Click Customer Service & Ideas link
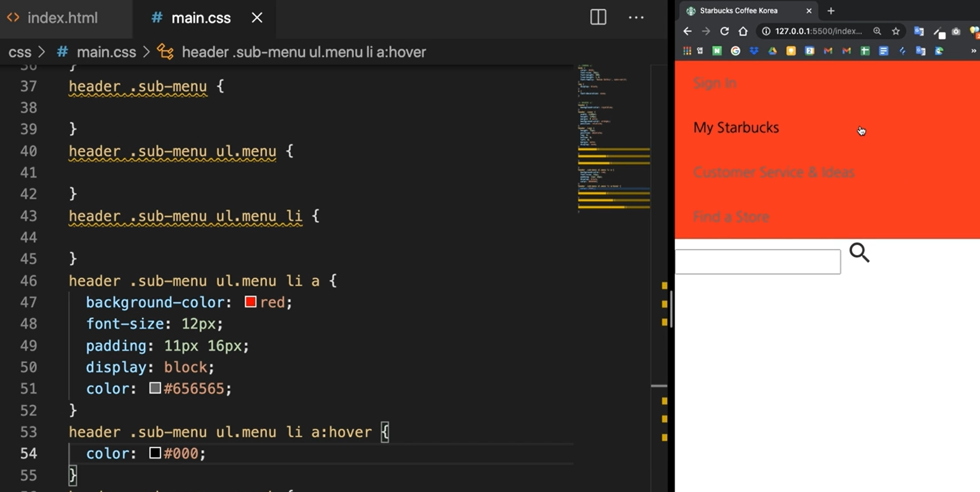Viewport: 980px width, 492px height. coord(774,172)
